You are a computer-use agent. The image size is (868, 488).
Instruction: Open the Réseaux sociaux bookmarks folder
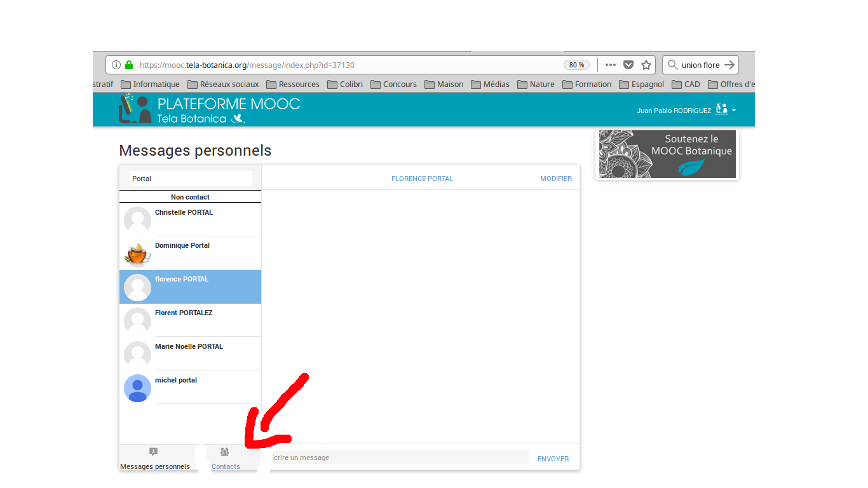(222, 84)
